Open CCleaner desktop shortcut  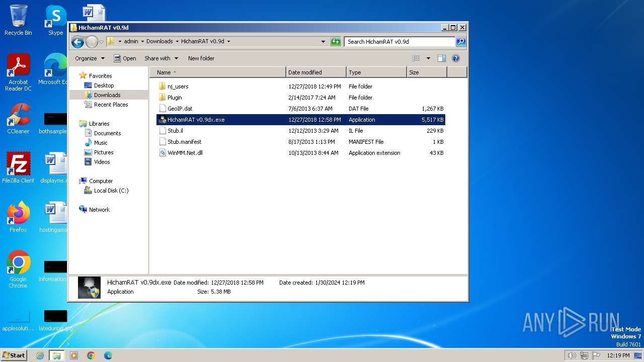(18, 119)
